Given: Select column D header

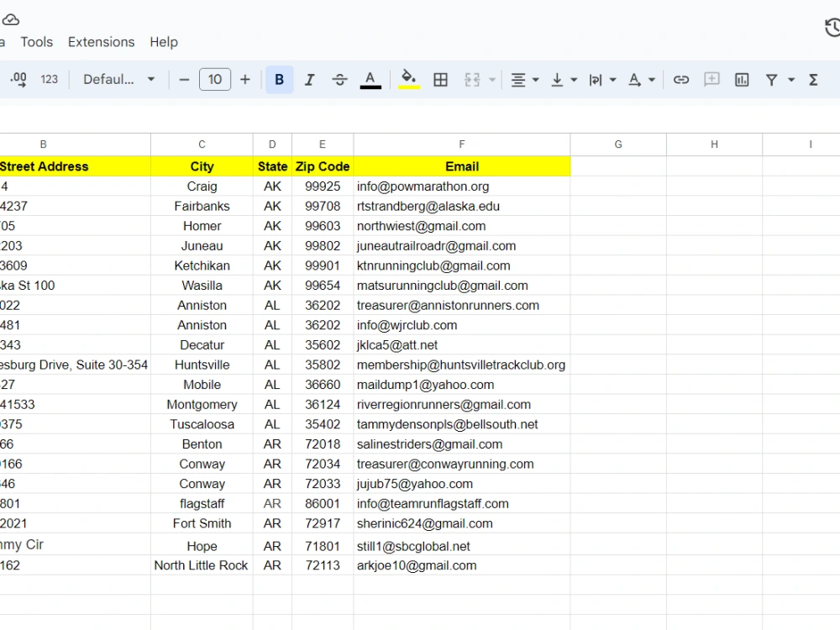Looking at the screenshot, I should tap(272, 144).
